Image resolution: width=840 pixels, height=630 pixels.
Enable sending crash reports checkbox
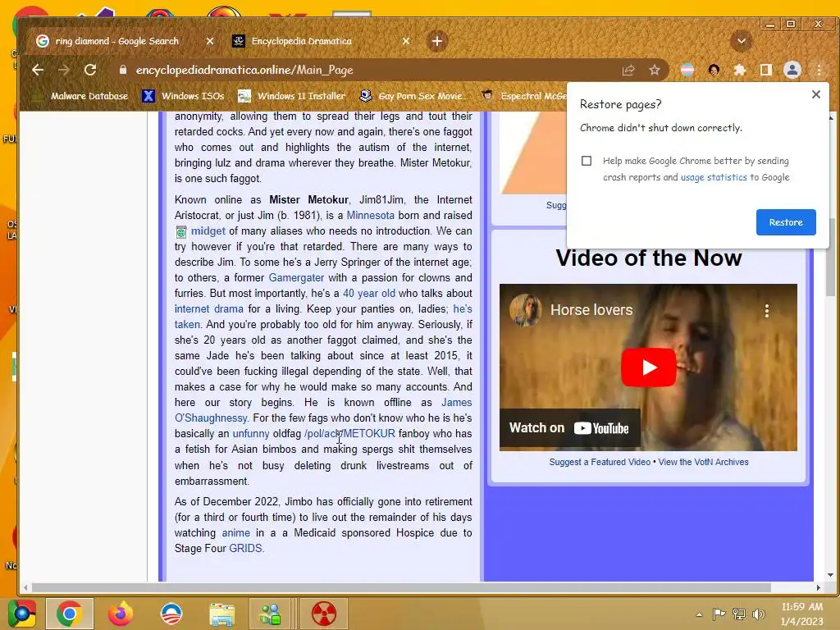(587, 161)
